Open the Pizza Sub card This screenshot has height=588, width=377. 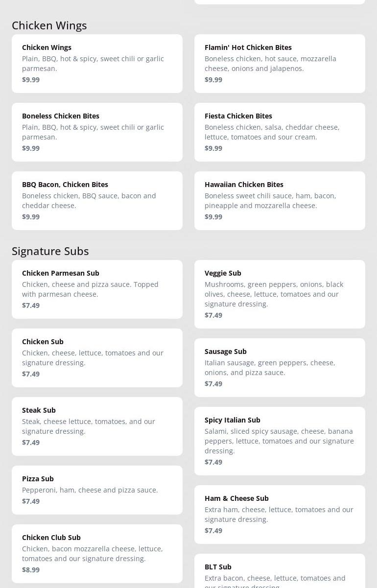click(97, 490)
